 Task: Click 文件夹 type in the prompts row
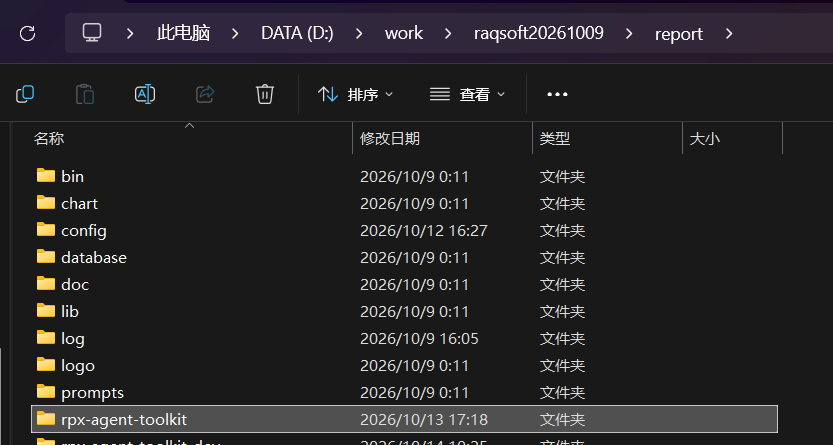coord(563,392)
